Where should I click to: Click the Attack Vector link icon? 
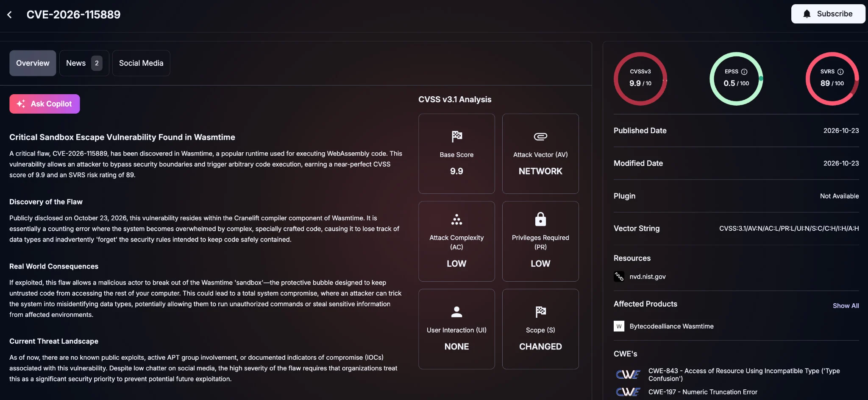540,136
